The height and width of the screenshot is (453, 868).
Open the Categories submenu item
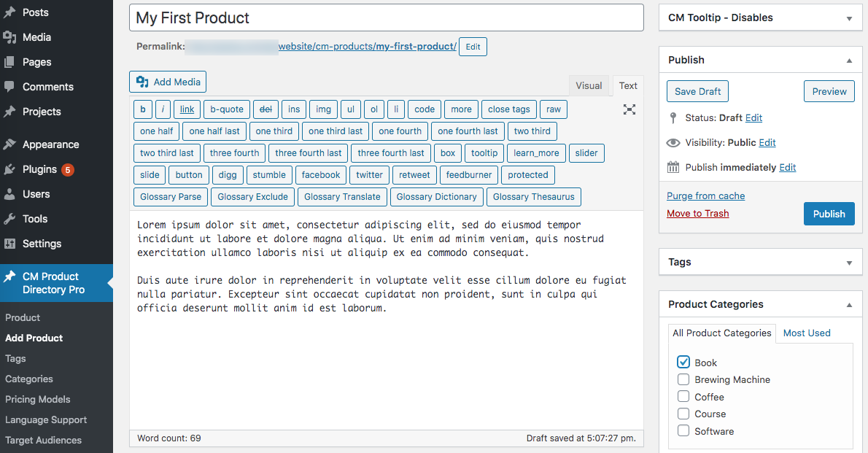pos(28,379)
